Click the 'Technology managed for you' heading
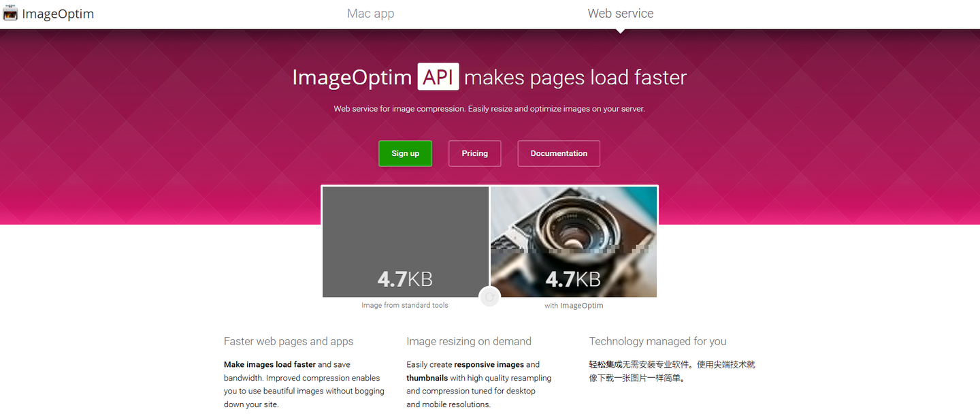This screenshot has width=980, height=416. [x=657, y=342]
